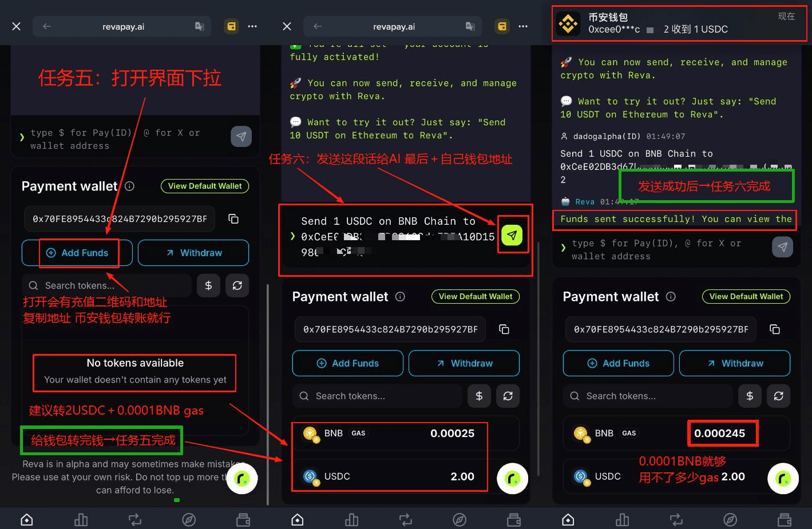Refresh token list in the no-tokens wallet screen
This screenshot has width=812, height=529.
point(237,285)
